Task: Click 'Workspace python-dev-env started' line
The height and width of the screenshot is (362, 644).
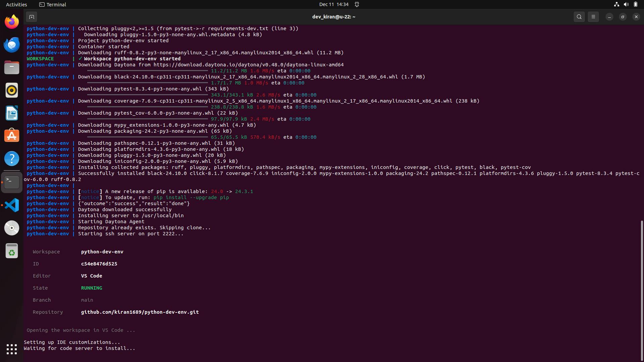Action: click(132, 59)
